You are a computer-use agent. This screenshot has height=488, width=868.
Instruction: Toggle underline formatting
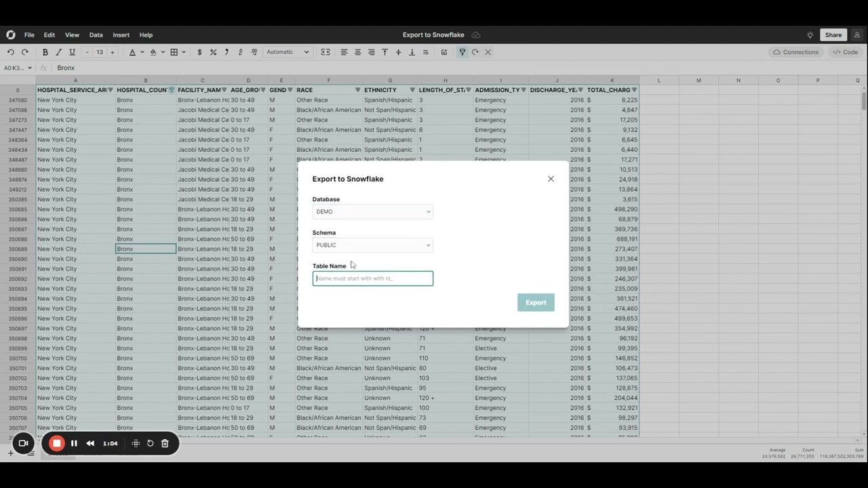(72, 52)
